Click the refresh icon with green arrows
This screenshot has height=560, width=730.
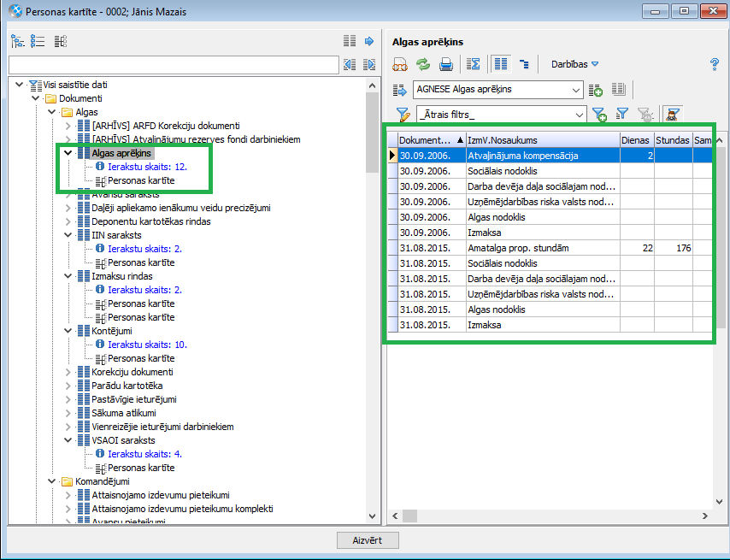423,64
